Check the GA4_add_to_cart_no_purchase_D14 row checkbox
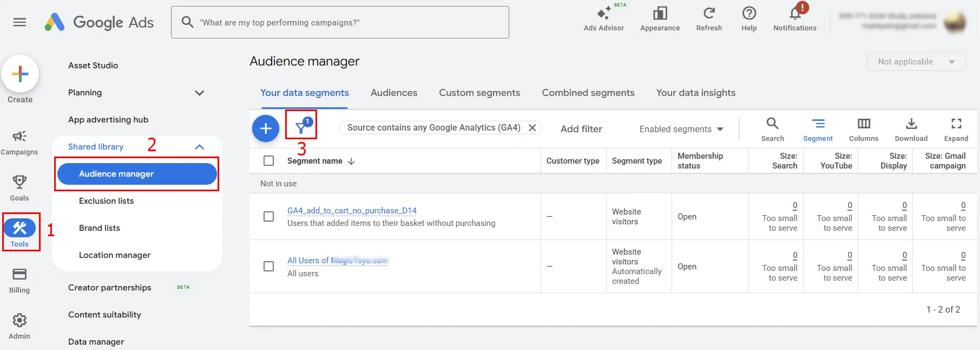Viewport: 980px width, 350px height. [x=268, y=217]
